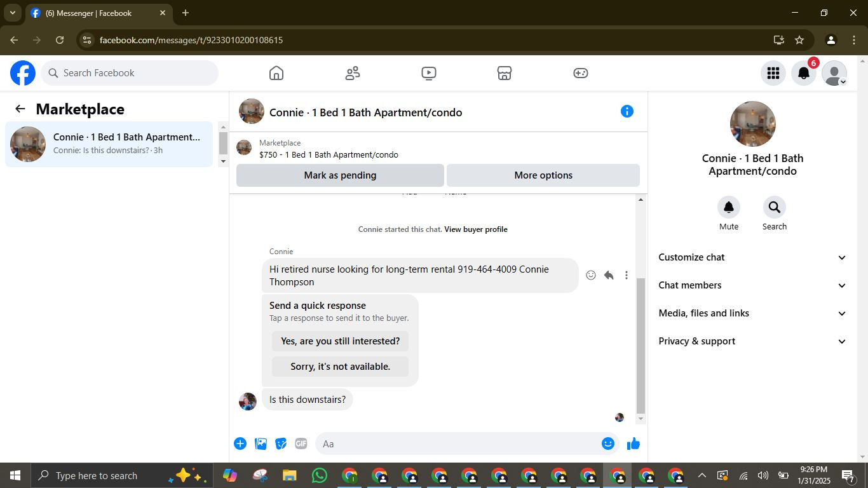Click "Is this downstairs?" message bubble
The width and height of the screenshot is (868, 488).
[308, 400]
